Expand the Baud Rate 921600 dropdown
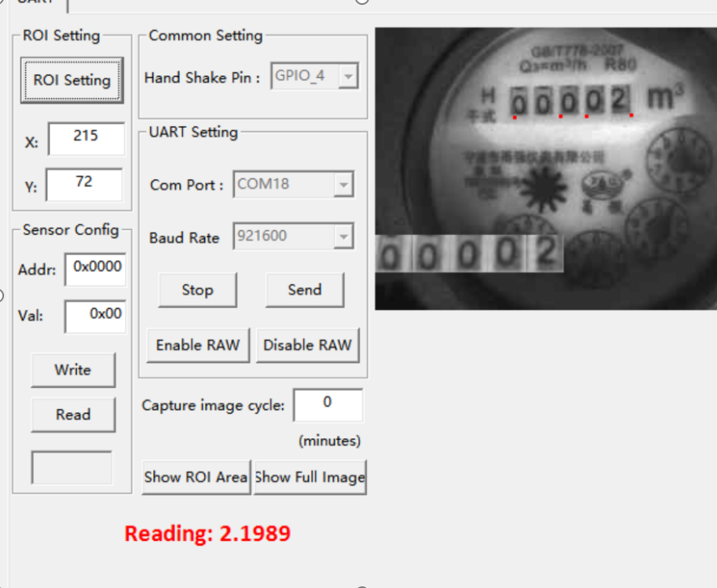This screenshot has width=717, height=588. [293, 236]
